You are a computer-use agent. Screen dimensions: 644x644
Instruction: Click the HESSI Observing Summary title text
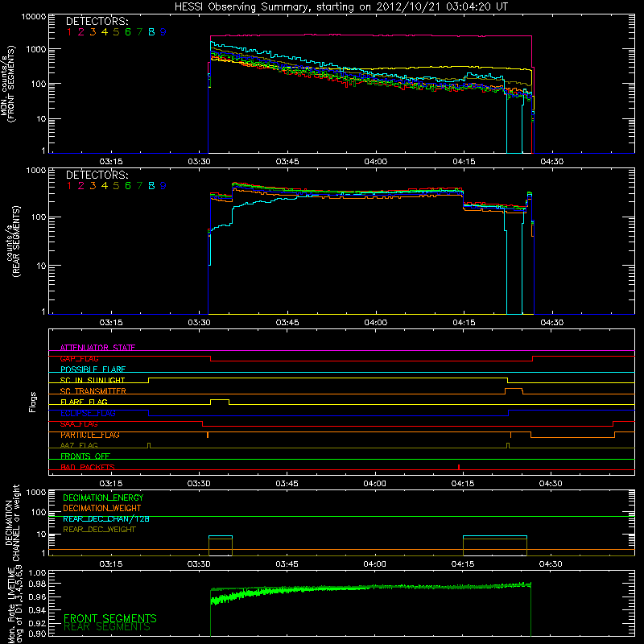pos(341,7)
